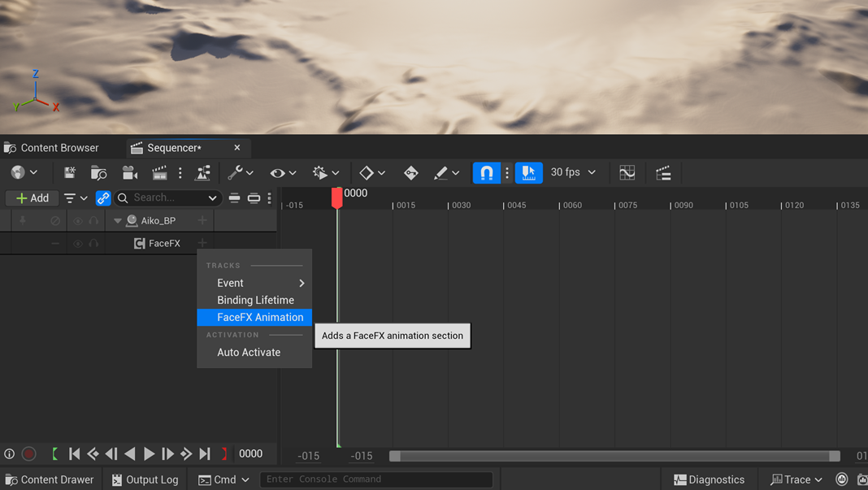Click the Save sequence icon
Viewport: 868px width, 490px height.
[x=70, y=173]
